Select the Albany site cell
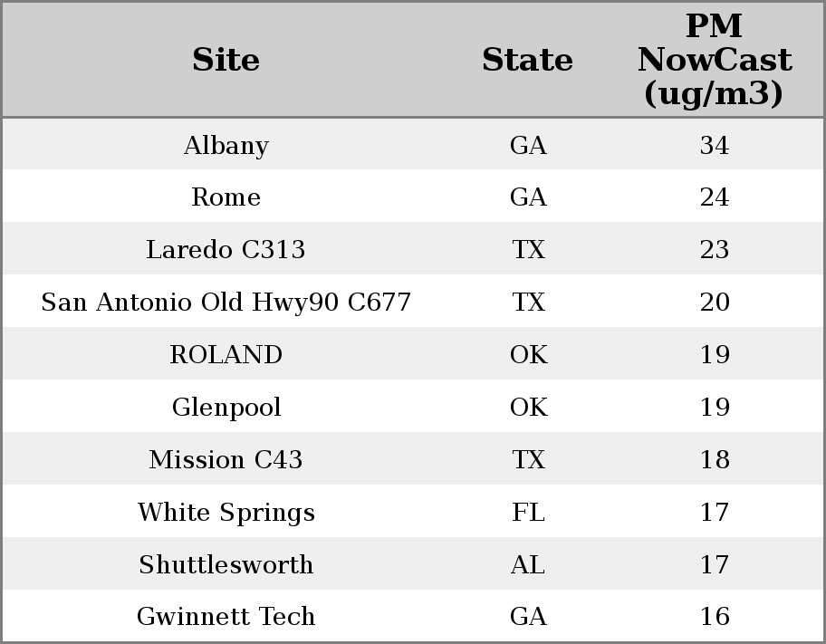826x644 pixels. 226,145
